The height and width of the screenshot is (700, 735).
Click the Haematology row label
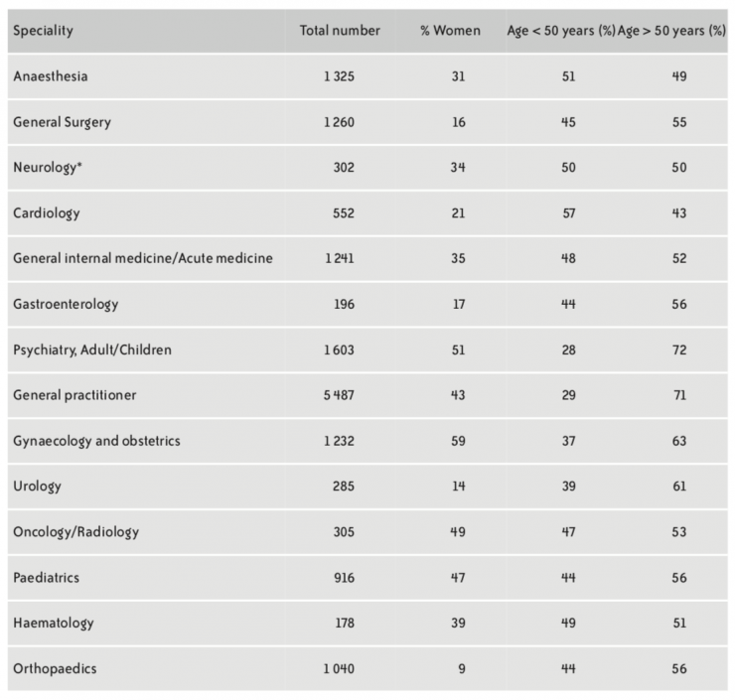point(53,623)
